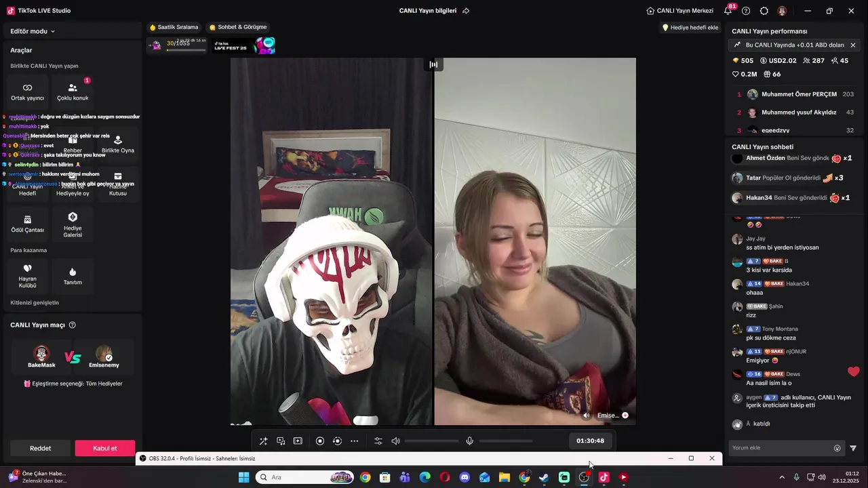Click Kabul et button
The height and width of the screenshot is (488, 868).
105,448
